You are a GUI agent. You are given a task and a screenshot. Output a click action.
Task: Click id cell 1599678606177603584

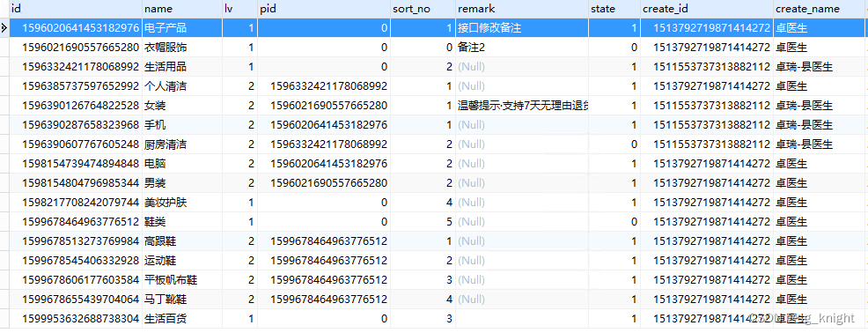[x=76, y=280]
